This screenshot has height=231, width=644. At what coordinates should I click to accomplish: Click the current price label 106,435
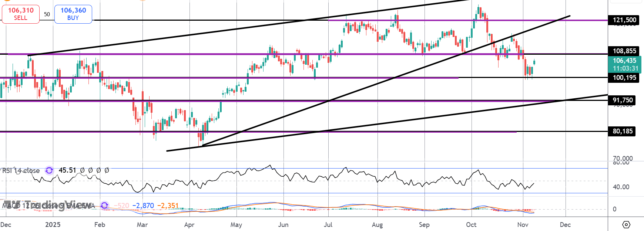click(x=624, y=61)
